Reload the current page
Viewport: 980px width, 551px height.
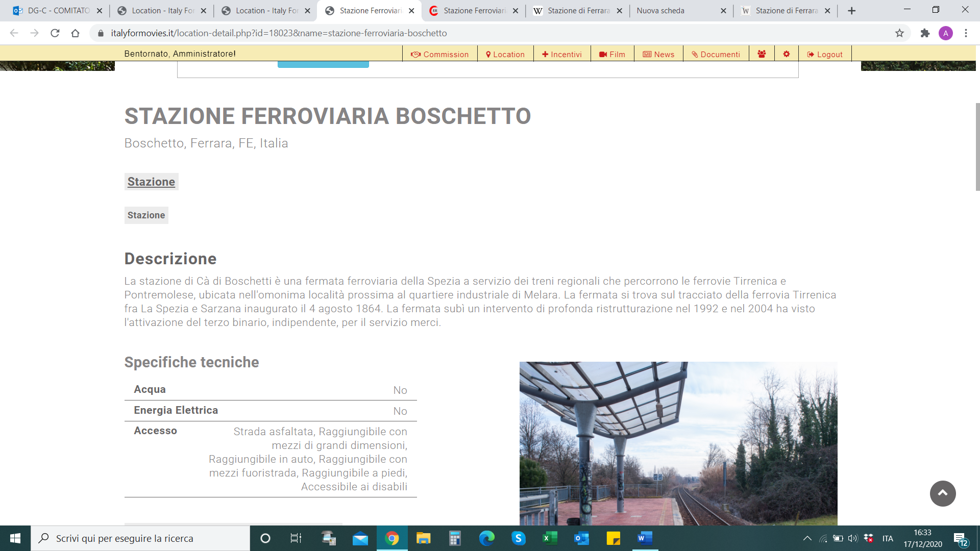tap(55, 33)
